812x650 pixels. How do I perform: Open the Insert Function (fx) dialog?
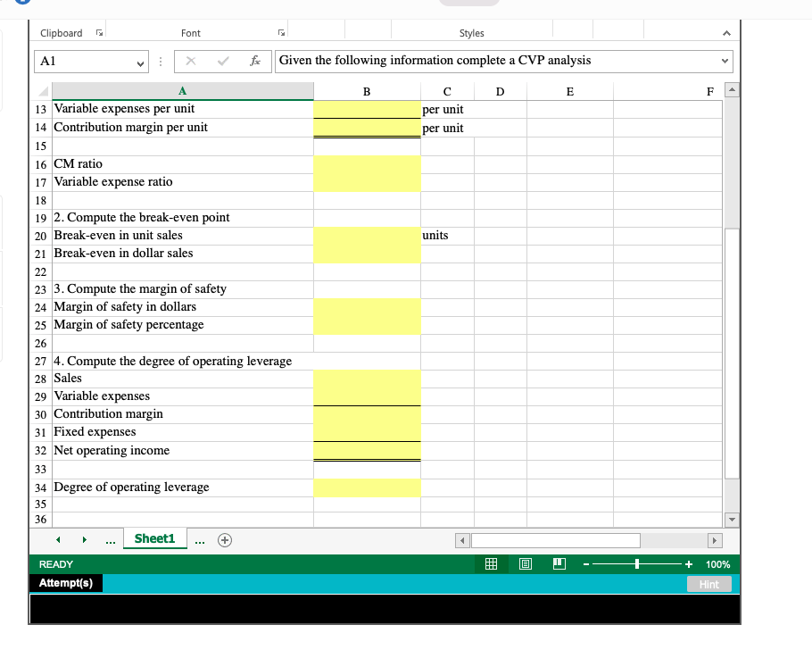click(x=255, y=61)
